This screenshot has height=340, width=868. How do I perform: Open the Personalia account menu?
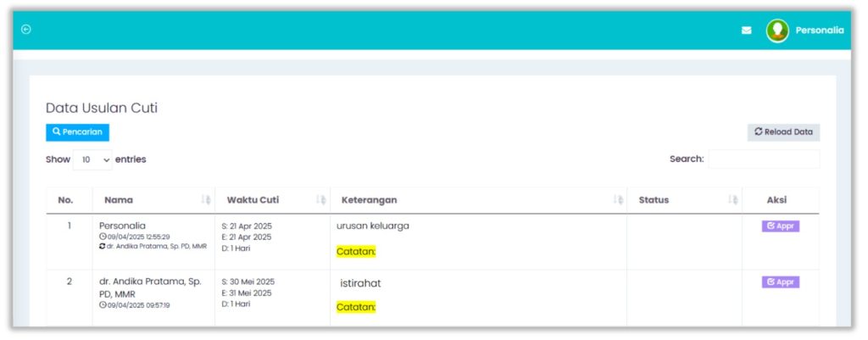point(819,31)
